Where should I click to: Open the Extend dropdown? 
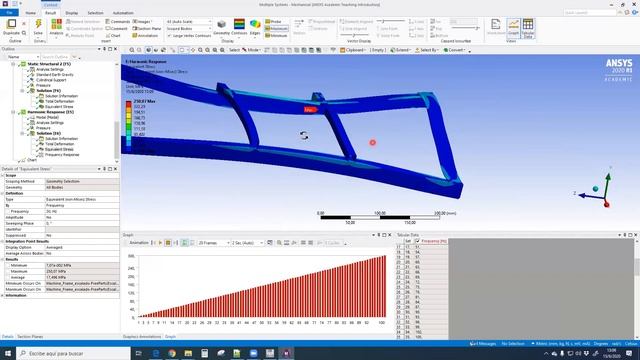pyautogui.click(x=400, y=50)
